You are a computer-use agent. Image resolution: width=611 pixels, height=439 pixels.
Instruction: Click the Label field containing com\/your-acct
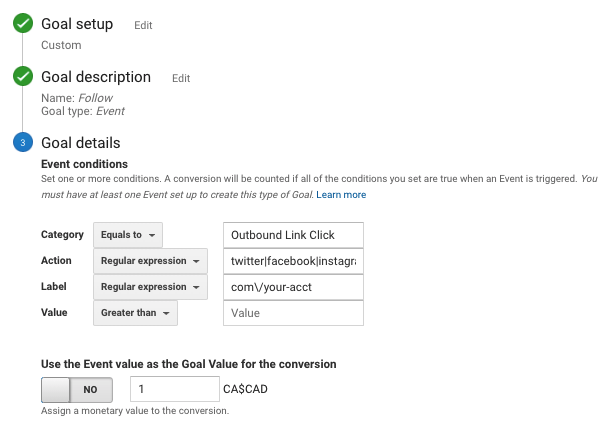pyautogui.click(x=293, y=287)
